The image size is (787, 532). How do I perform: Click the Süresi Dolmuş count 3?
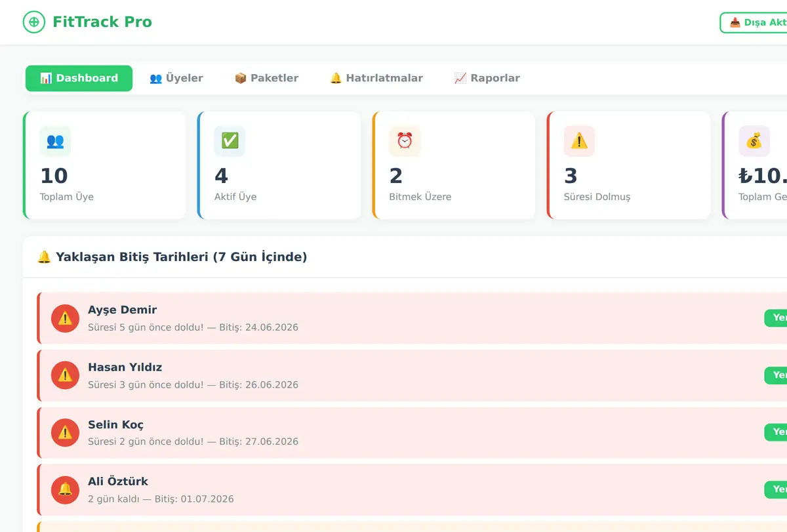(x=571, y=176)
